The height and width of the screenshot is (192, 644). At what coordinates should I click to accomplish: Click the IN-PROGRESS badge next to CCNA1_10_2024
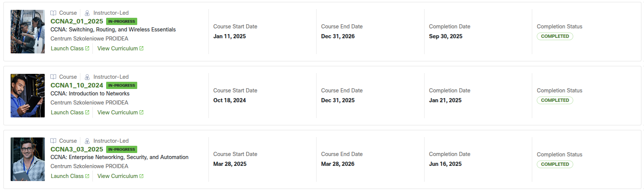point(122,86)
